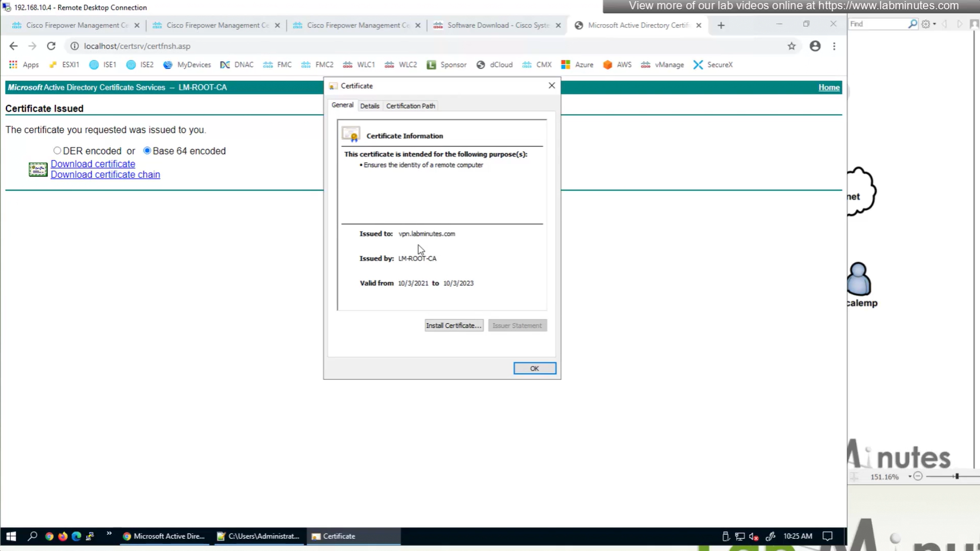Open the Chrome profile account icon
This screenshot has height=551, width=980.
click(814, 46)
